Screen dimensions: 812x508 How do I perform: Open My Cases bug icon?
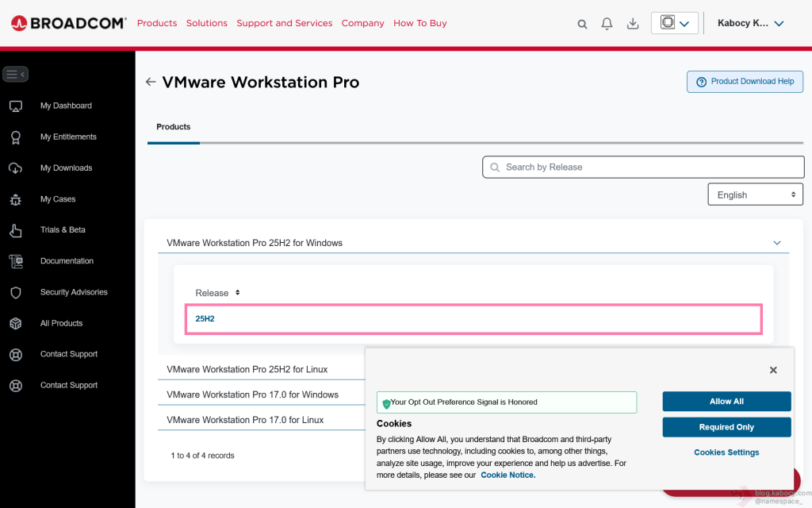point(16,199)
